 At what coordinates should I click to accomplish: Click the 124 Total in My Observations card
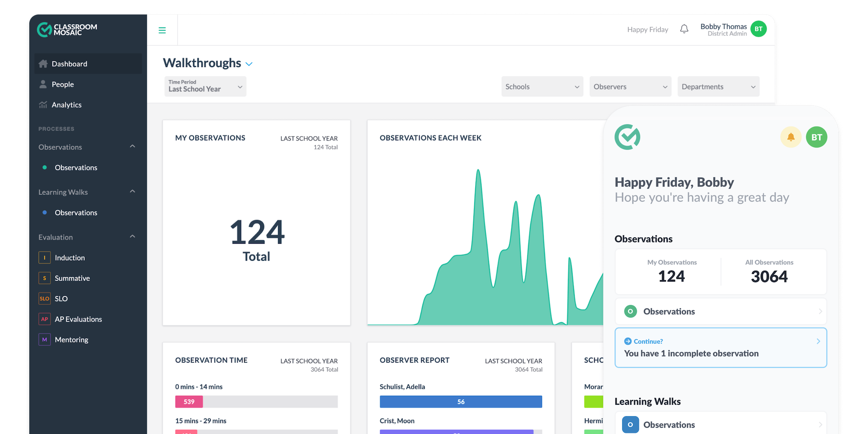point(257,239)
